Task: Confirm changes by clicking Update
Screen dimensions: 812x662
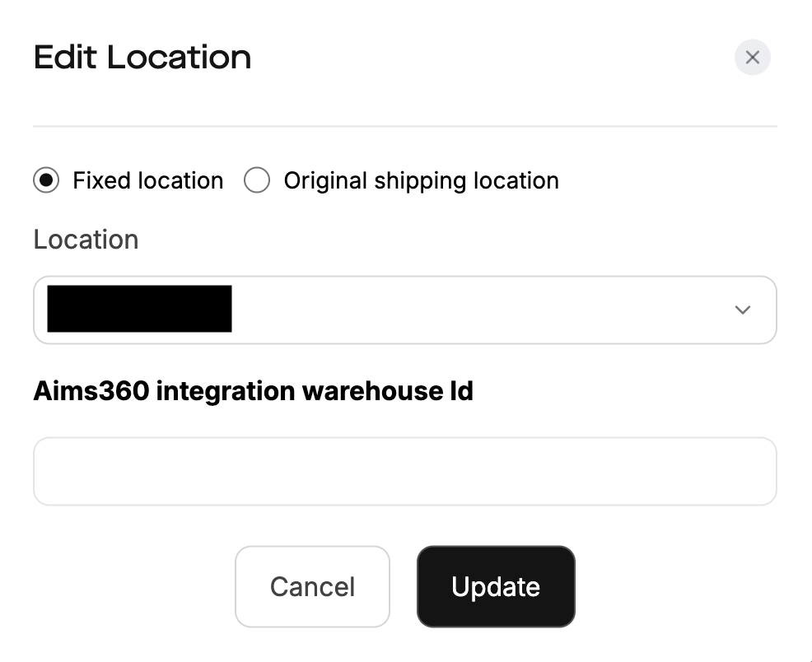Action: [x=495, y=586]
